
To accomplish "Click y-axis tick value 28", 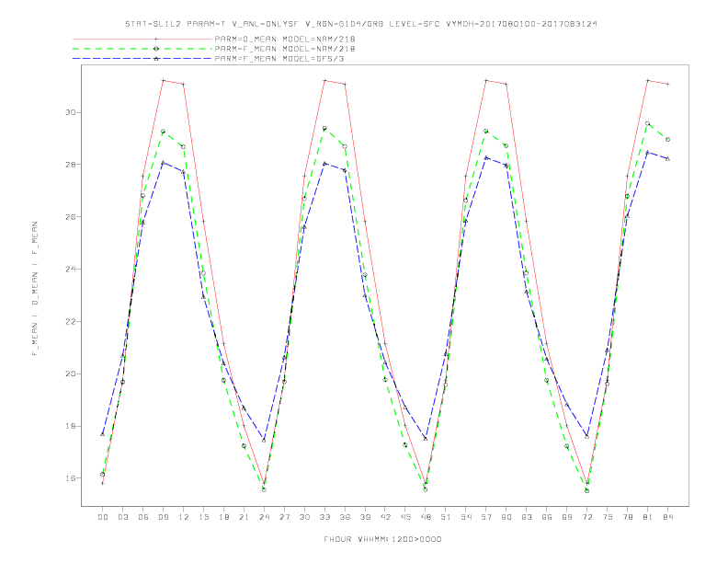I will point(71,165).
